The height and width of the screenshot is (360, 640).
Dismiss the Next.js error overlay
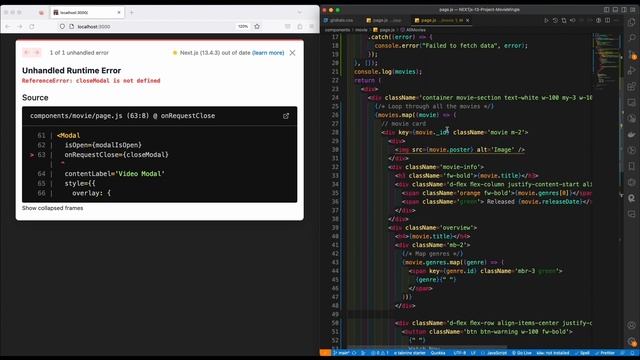click(292, 53)
